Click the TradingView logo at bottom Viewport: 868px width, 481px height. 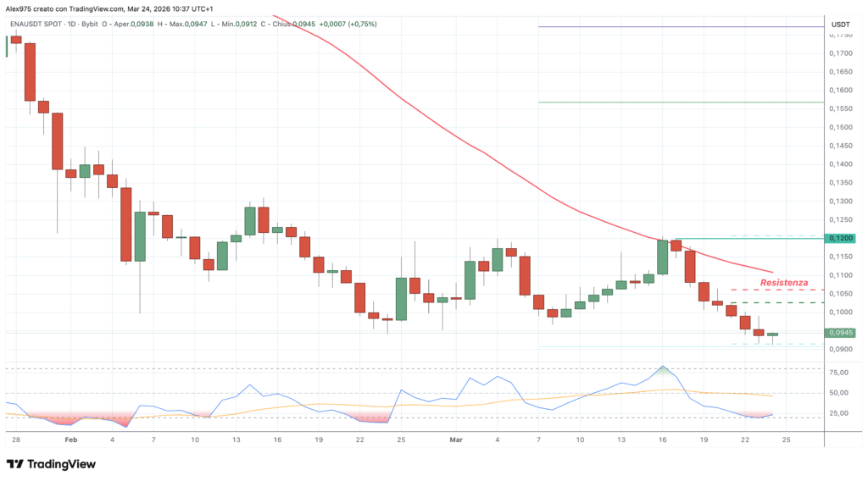(x=51, y=464)
